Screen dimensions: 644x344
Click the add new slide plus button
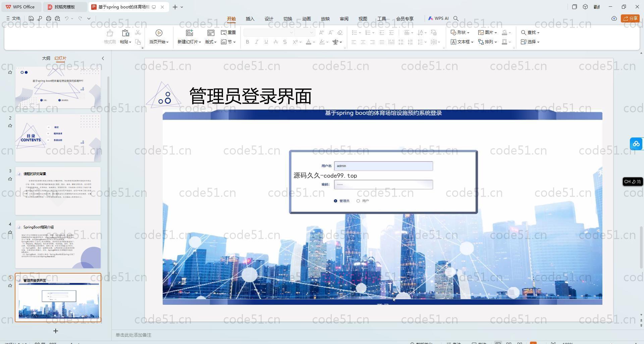coord(56,331)
